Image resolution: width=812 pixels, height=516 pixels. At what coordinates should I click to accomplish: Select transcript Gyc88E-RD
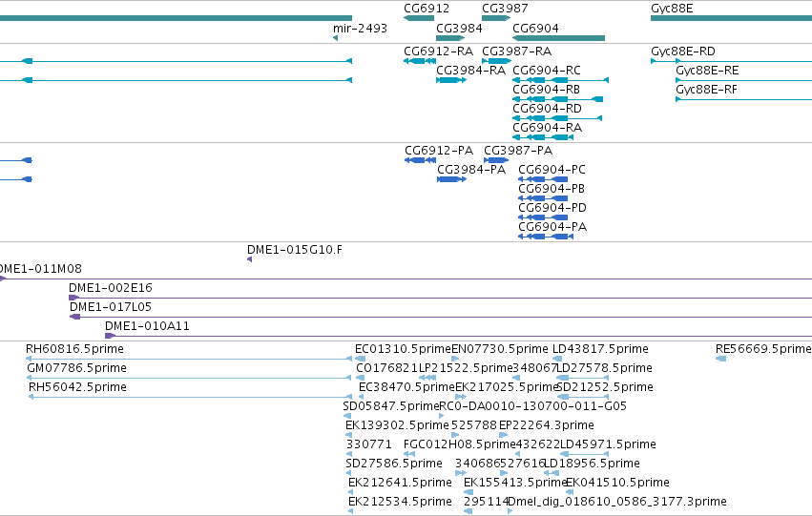tap(731, 61)
